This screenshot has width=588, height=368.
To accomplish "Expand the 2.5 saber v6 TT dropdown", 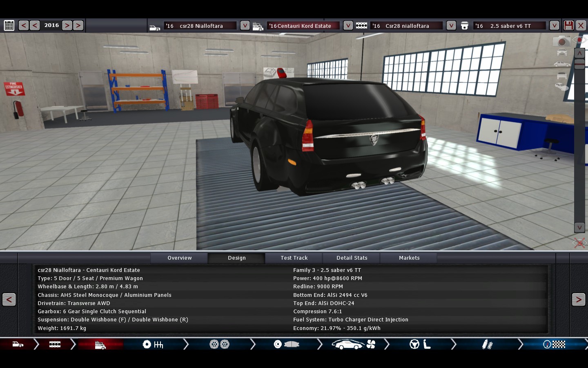I will 554,25.
